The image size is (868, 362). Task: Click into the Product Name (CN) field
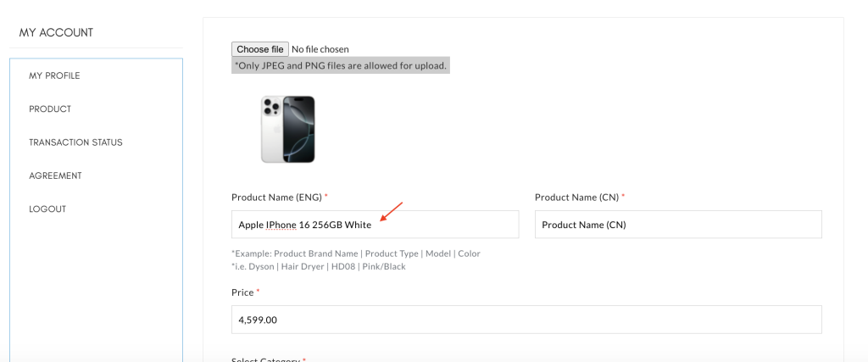click(x=678, y=224)
